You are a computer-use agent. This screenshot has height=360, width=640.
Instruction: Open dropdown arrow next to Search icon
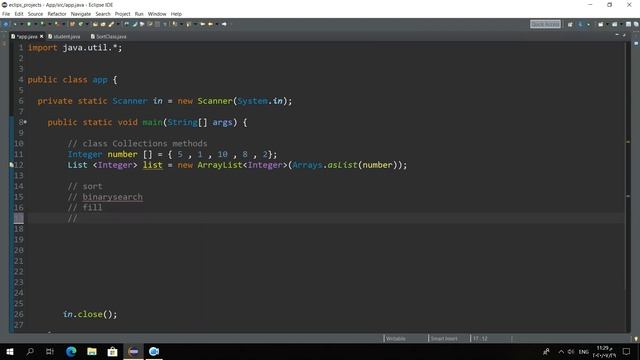click(x=118, y=24)
